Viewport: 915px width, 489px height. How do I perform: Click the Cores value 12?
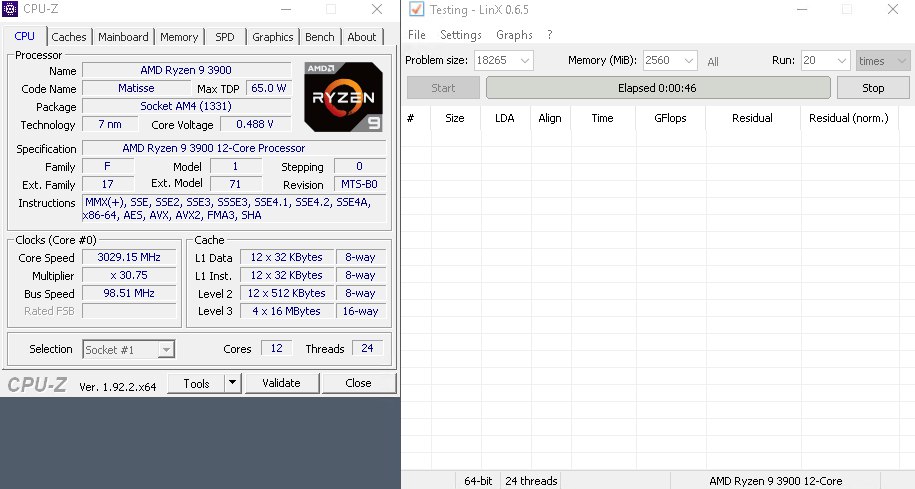(x=277, y=348)
